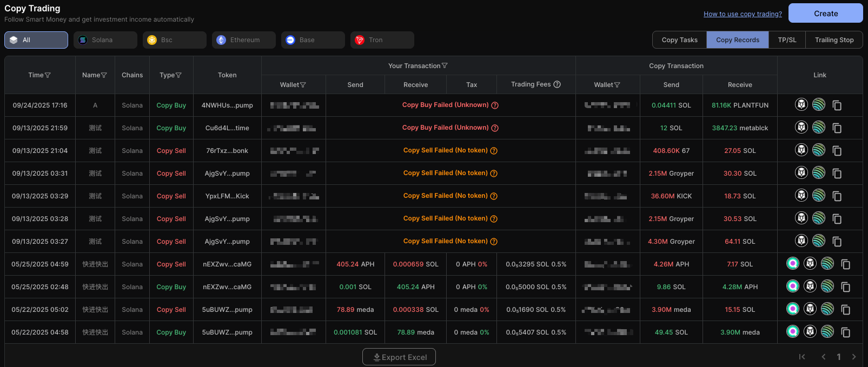
Task: Select the Copy Records tab
Action: click(738, 40)
